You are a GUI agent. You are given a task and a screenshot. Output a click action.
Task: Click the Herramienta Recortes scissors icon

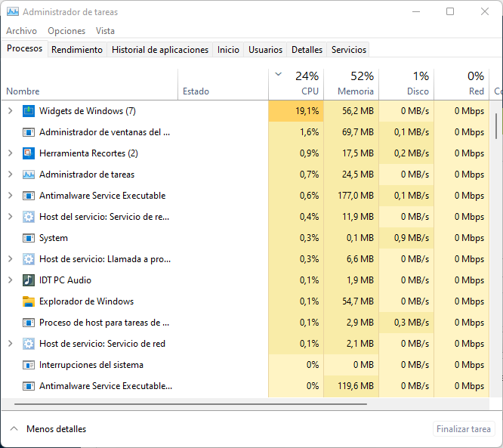29,153
